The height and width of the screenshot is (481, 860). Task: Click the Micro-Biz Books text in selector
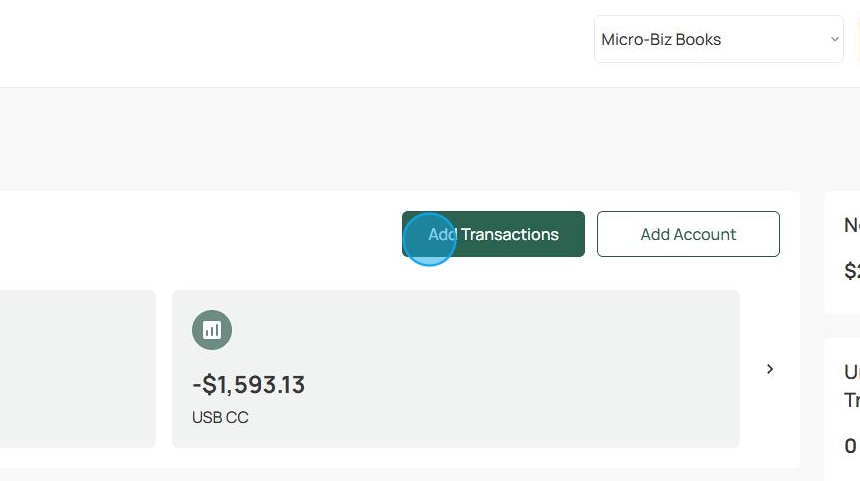(661, 39)
